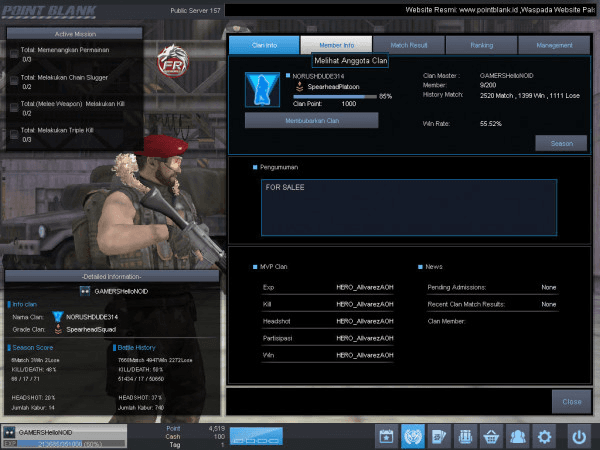Open the Management tab

pyautogui.click(x=554, y=45)
